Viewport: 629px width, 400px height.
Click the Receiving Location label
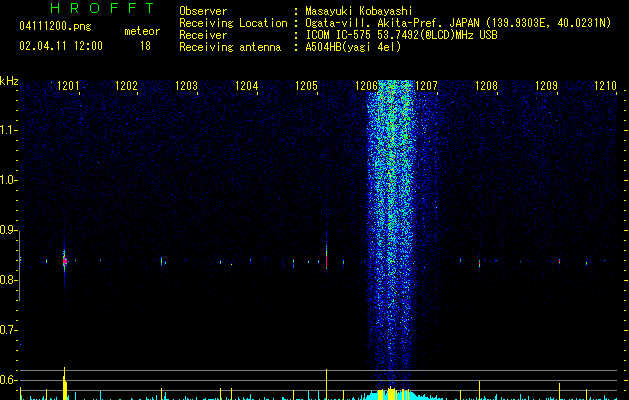[x=233, y=23]
